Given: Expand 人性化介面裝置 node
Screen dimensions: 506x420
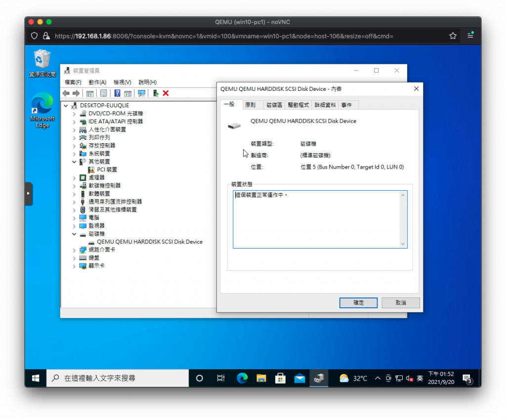Looking at the screenshot, I should 74,129.
